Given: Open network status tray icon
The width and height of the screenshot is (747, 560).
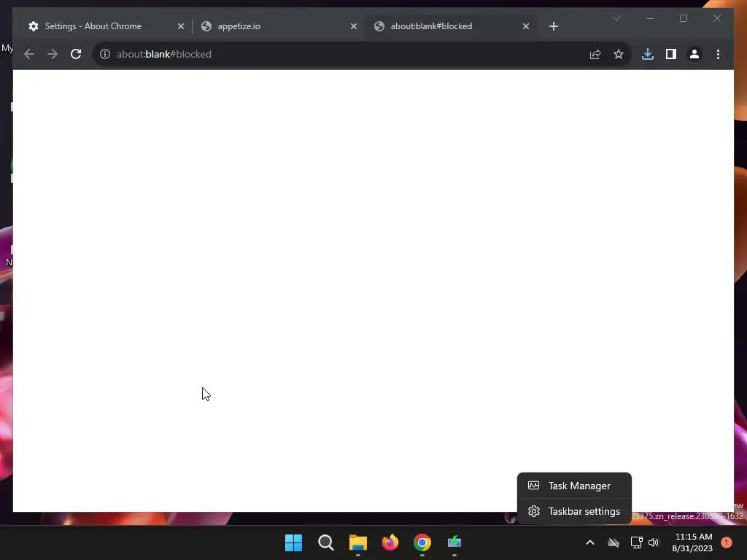Looking at the screenshot, I should tap(636, 542).
